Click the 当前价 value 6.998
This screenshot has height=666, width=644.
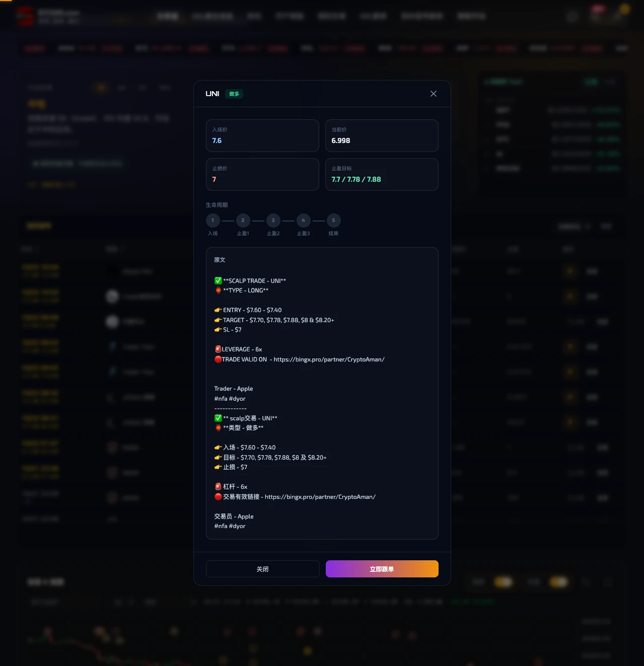click(x=341, y=140)
